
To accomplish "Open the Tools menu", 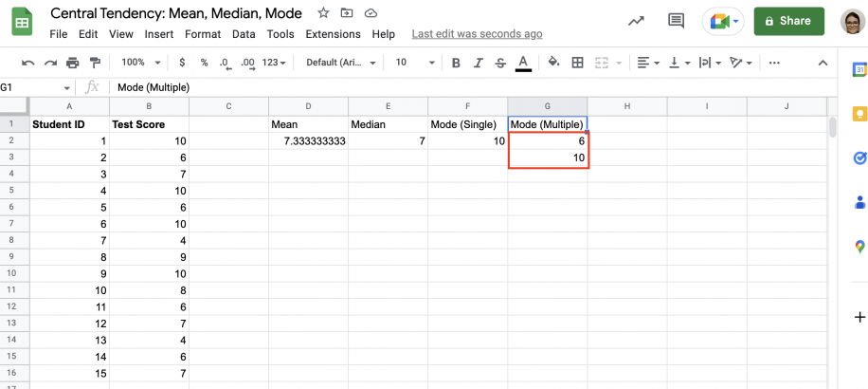I will click(280, 34).
